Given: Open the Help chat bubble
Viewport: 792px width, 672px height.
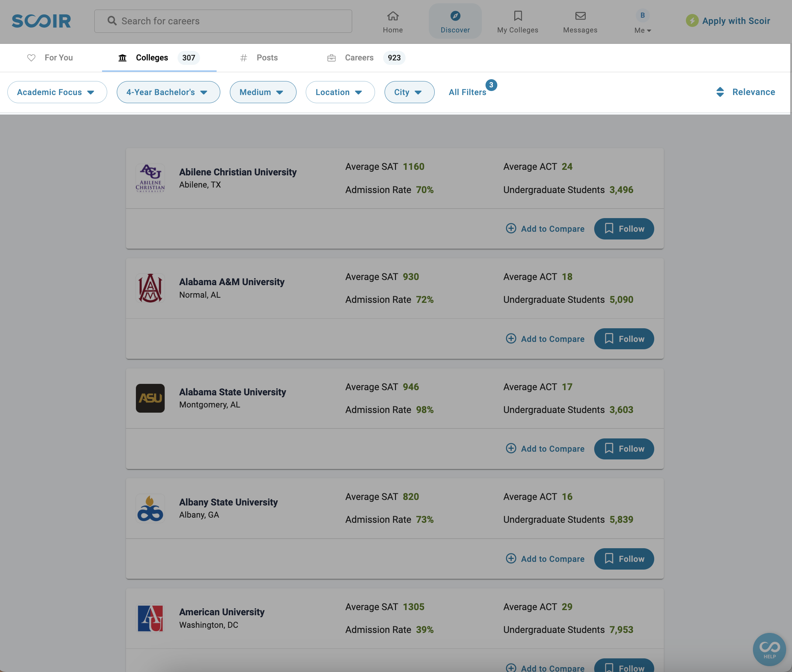Looking at the screenshot, I should coord(769,649).
